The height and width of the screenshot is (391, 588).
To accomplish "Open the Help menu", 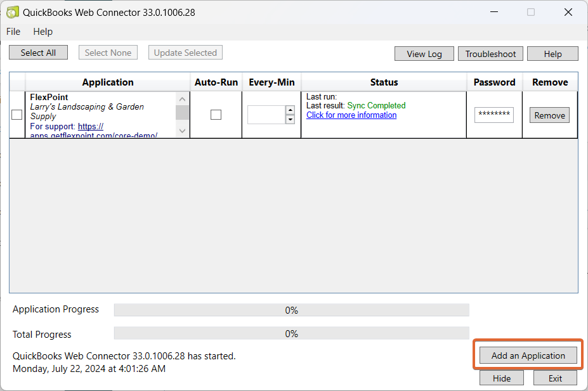I will point(42,31).
